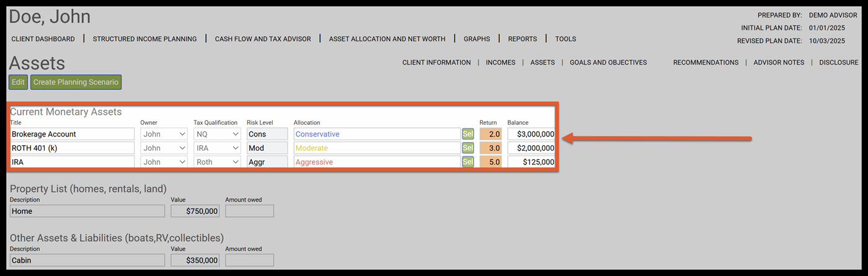Click the ROTH 401 (k) title field
The height and width of the screenshot is (276, 868).
coord(72,148)
